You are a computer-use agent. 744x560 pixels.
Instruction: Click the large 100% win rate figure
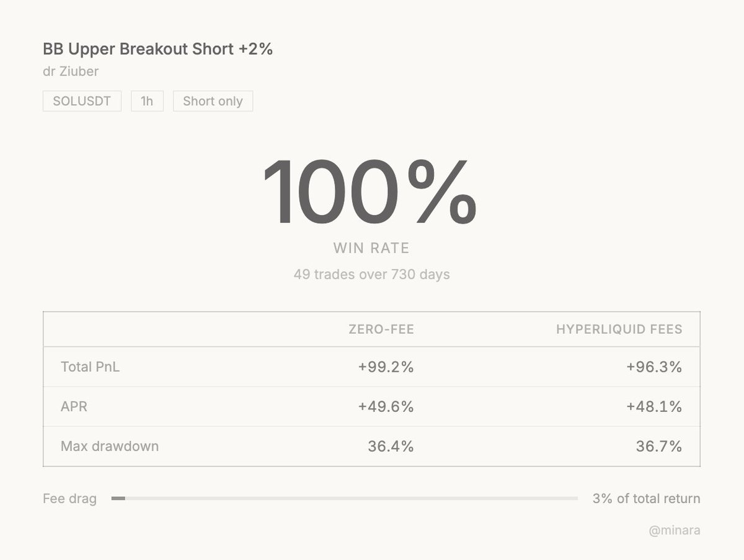tap(370, 193)
